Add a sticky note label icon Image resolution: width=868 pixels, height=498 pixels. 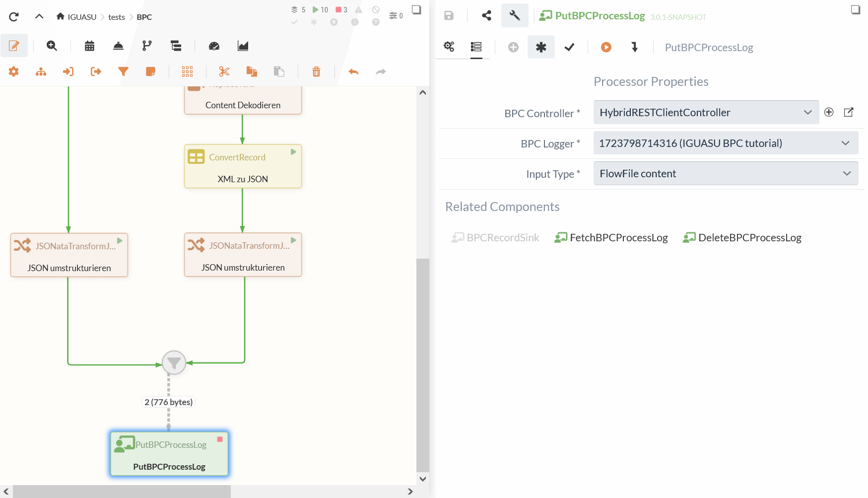point(150,71)
